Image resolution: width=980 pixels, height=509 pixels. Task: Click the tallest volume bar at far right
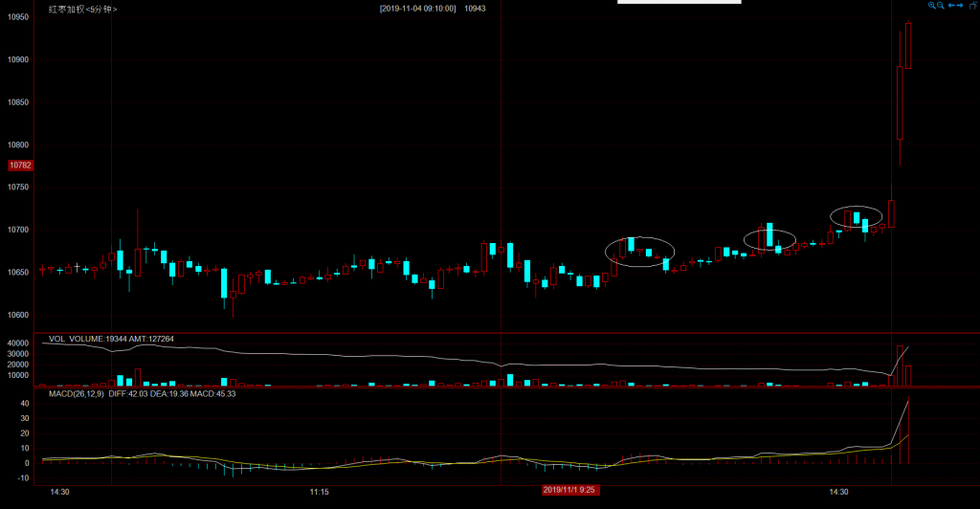(x=900, y=365)
